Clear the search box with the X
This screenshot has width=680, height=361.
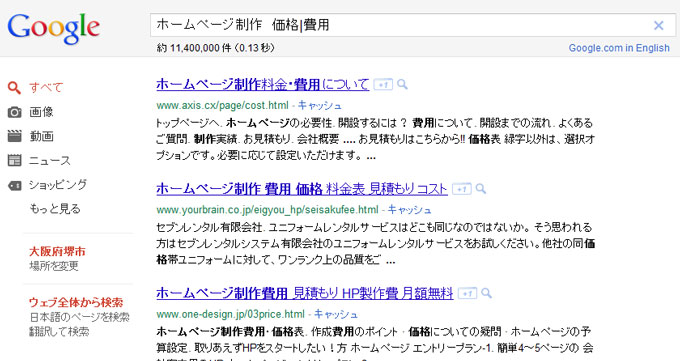(658, 26)
